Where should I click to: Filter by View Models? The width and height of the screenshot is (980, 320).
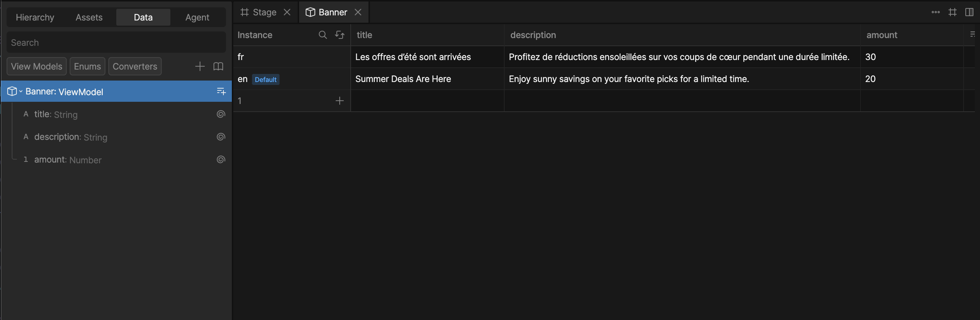(37, 66)
